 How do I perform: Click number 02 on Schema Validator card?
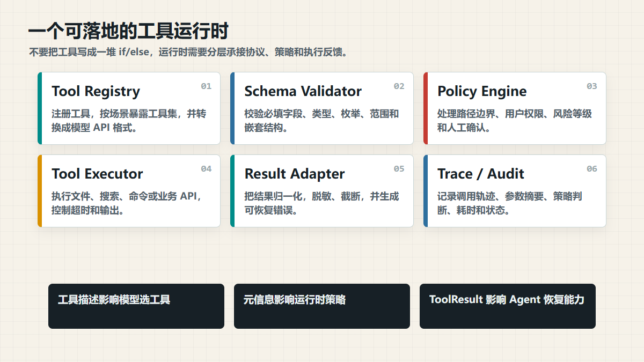[399, 86]
